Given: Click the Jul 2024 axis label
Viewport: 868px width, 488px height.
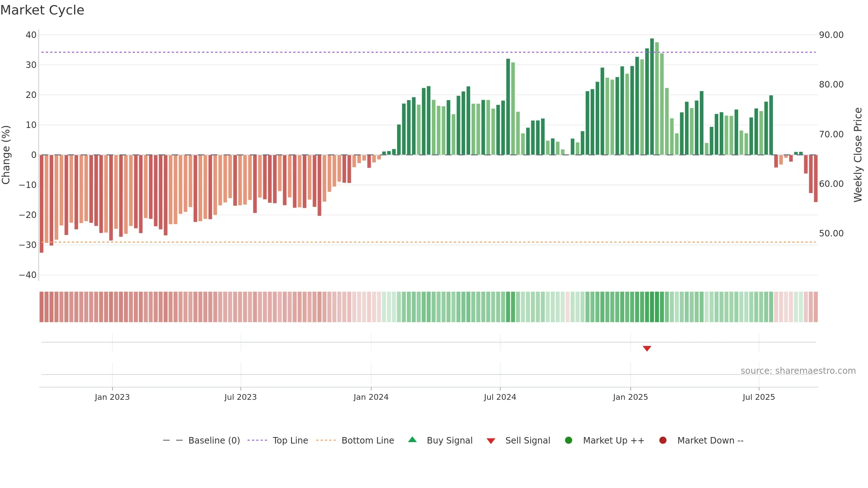Looking at the screenshot, I should coord(500,397).
